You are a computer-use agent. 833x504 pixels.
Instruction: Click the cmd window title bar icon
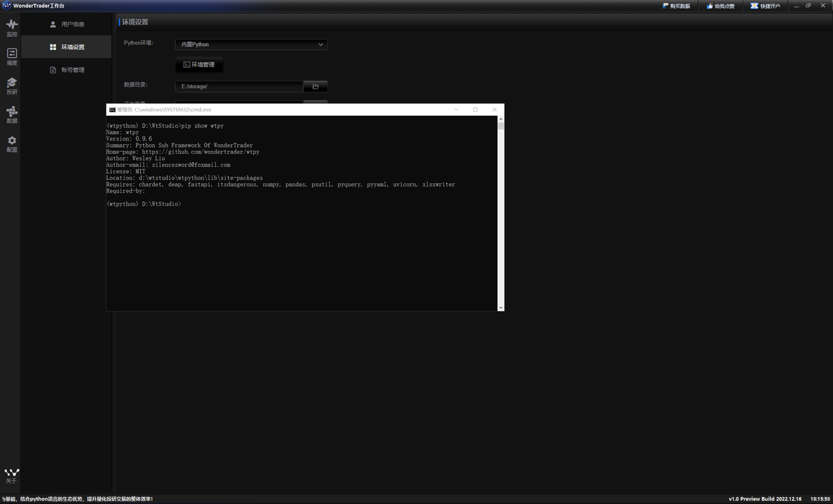pyautogui.click(x=112, y=109)
